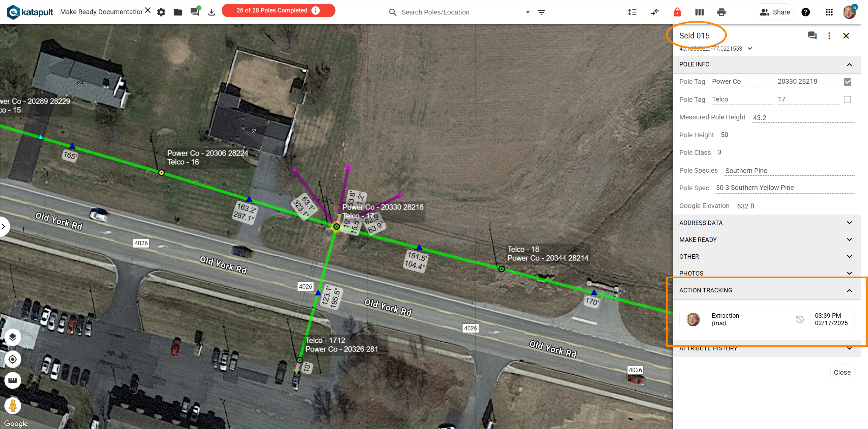Select the ruler measure tool
The height and width of the screenshot is (429, 868).
click(x=12, y=380)
